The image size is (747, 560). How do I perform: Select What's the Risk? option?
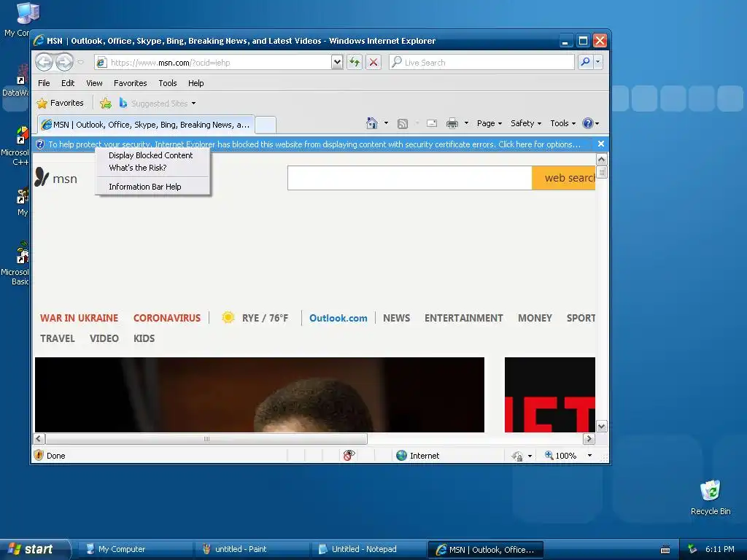(138, 168)
